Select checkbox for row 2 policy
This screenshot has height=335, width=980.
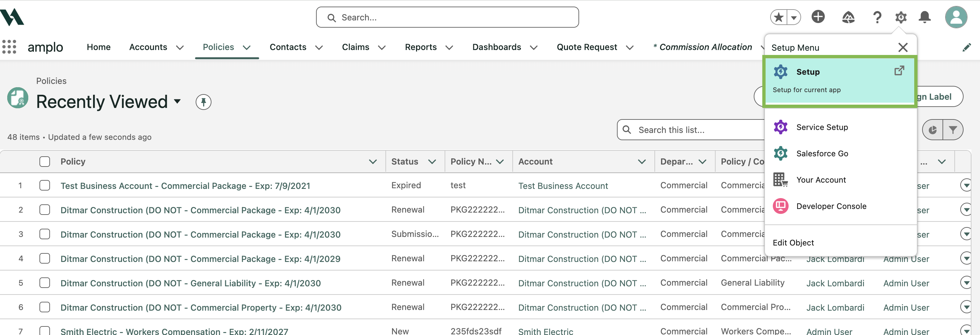pos(44,209)
